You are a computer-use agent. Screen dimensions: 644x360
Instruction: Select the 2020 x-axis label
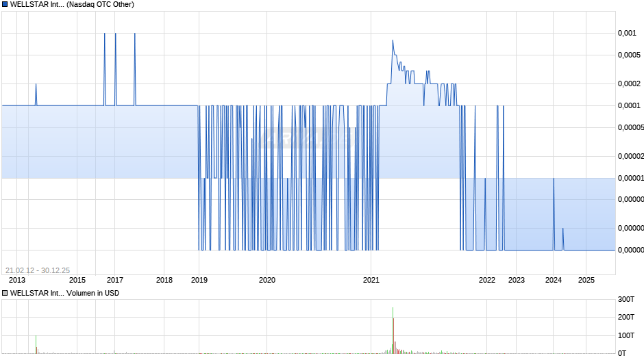[x=267, y=280]
